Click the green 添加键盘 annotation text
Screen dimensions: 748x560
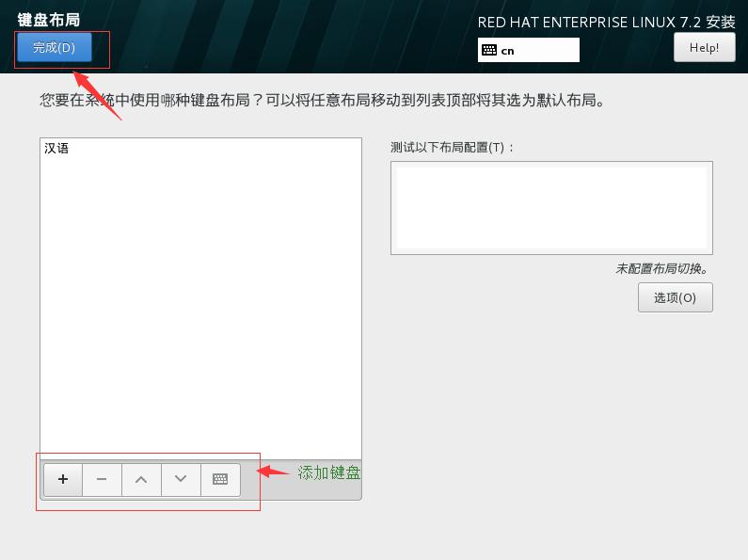click(328, 472)
